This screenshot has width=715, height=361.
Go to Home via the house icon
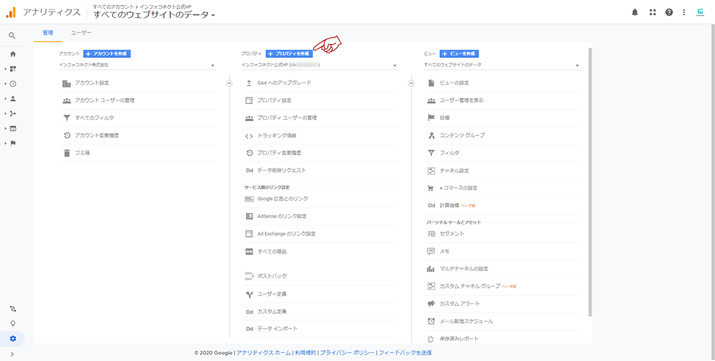pyautogui.click(x=13, y=54)
